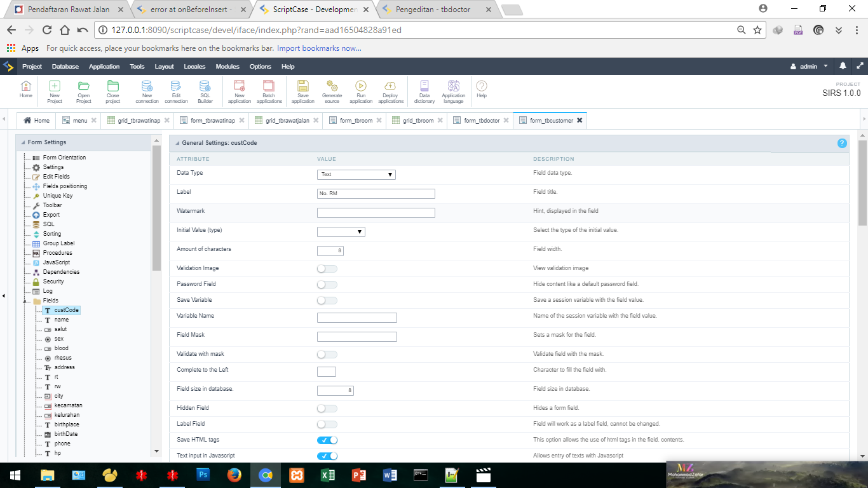Open the Edit Fields tree item
868x488 pixels.
click(x=57, y=177)
